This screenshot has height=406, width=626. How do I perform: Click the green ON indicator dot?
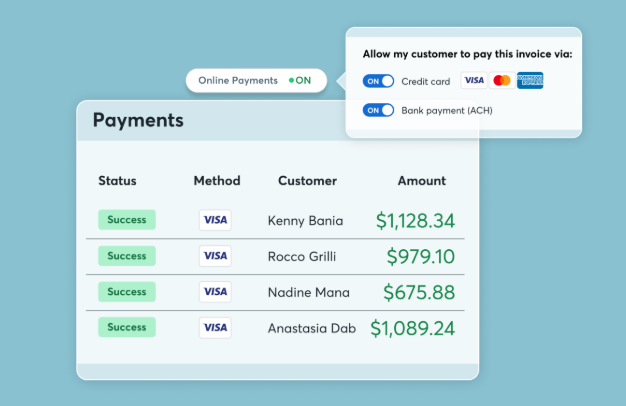[291, 81]
